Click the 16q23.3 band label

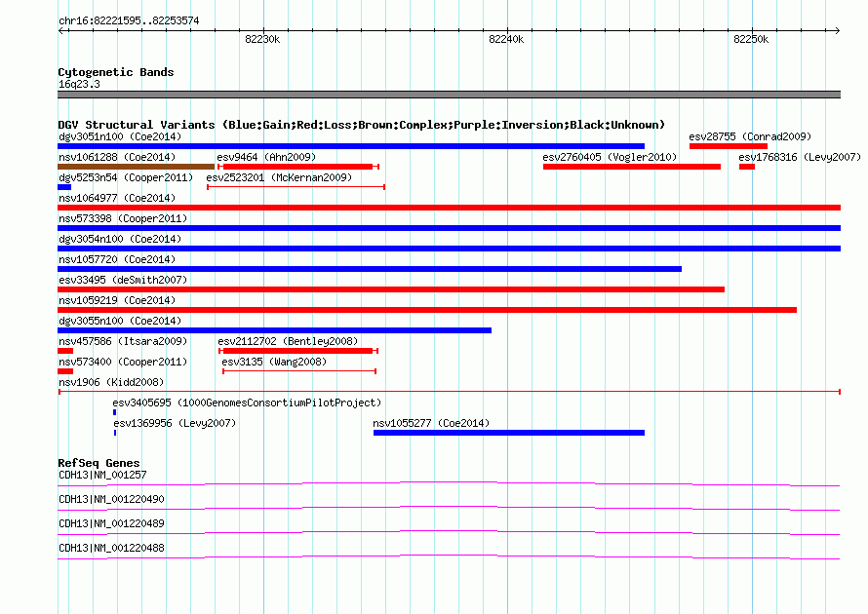coord(79,84)
